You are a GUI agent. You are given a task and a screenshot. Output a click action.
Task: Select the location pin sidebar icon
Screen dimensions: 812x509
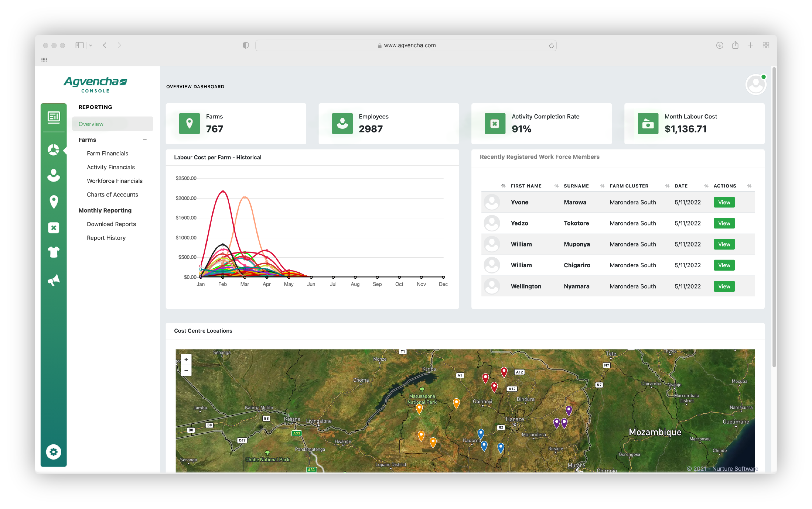pyautogui.click(x=54, y=202)
